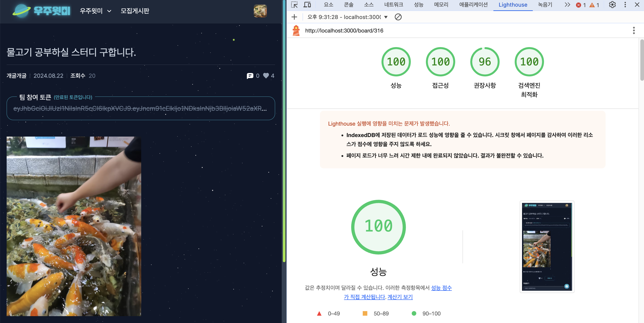Viewport: 644px width, 323px height.
Task: Click the inspect element picker icon
Action: coord(294,5)
